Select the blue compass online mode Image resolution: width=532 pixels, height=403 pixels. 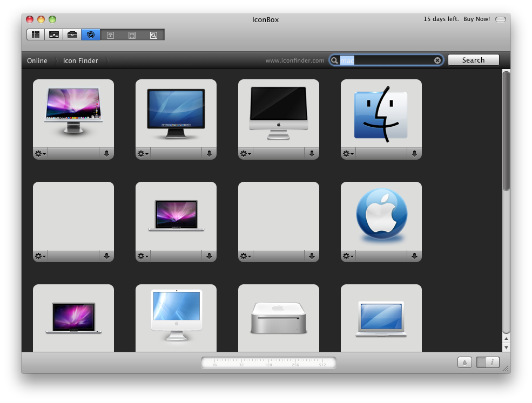pos(91,35)
